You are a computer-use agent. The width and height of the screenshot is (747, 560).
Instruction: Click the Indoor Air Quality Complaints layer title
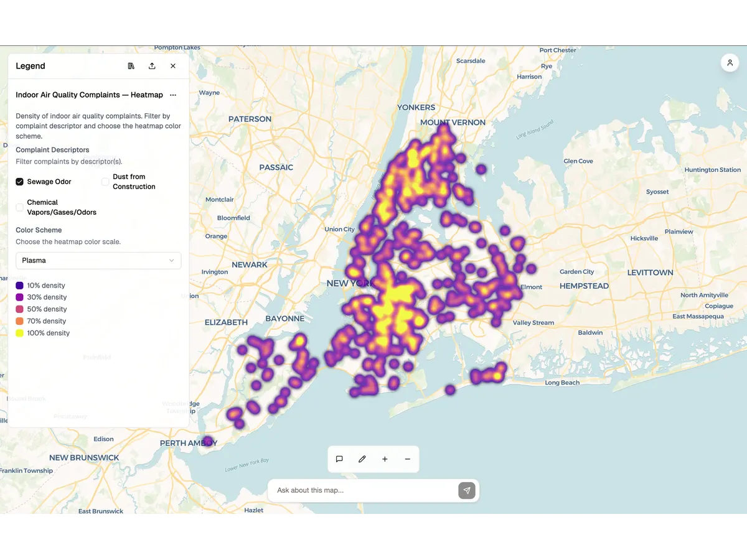point(89,95)
